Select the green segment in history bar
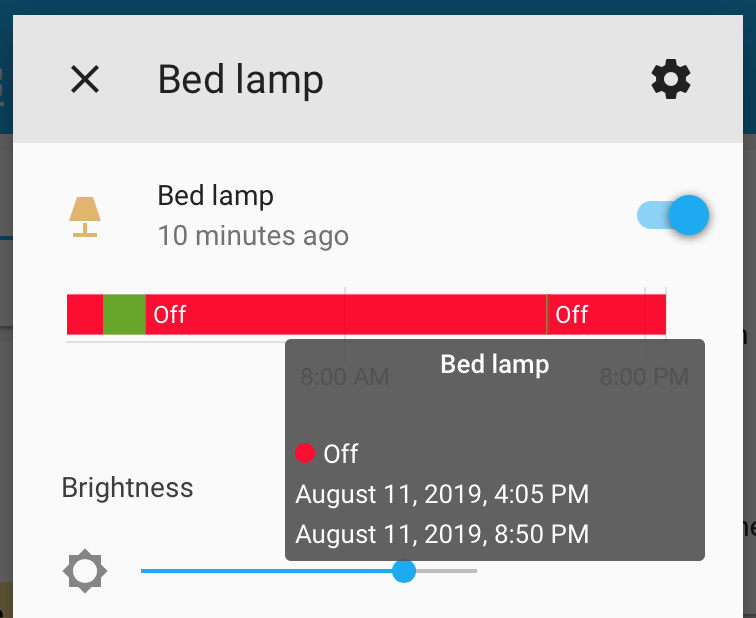This screenshot has width=756, height=618. point(124,315)
